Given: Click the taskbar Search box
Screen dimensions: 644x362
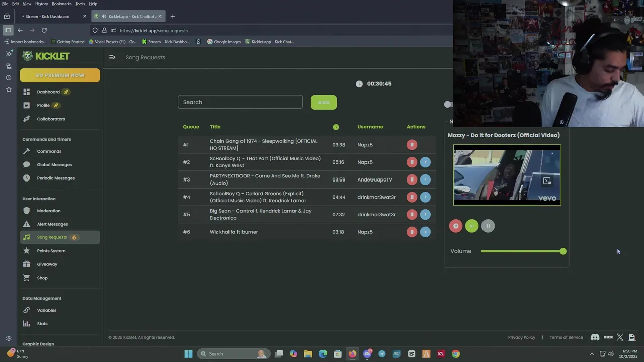Looking at the screenshot, I should point(233,354).
